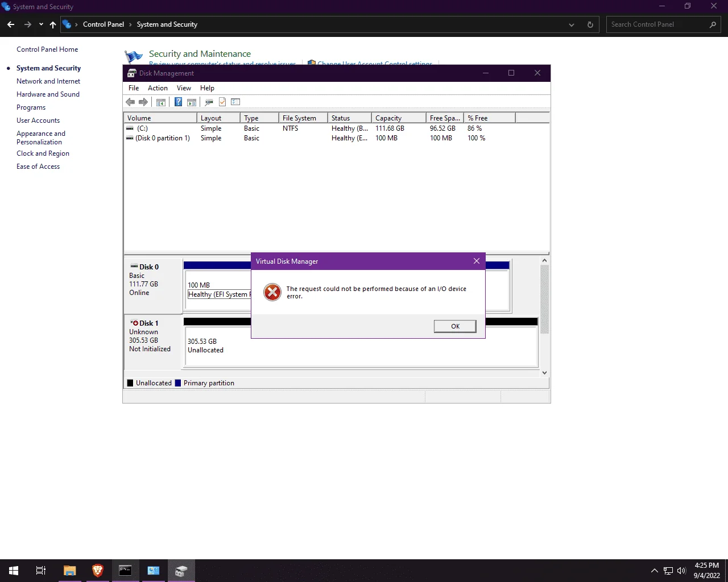Go back using Disk Management toolbar Back arrow
This screenshot has width=728, height=582.
point(130,102)
